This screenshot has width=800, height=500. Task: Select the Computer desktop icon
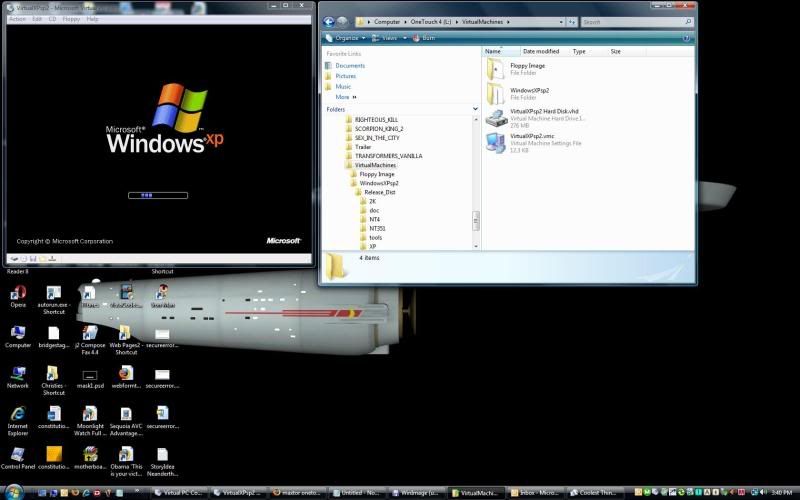pos(18,337)
